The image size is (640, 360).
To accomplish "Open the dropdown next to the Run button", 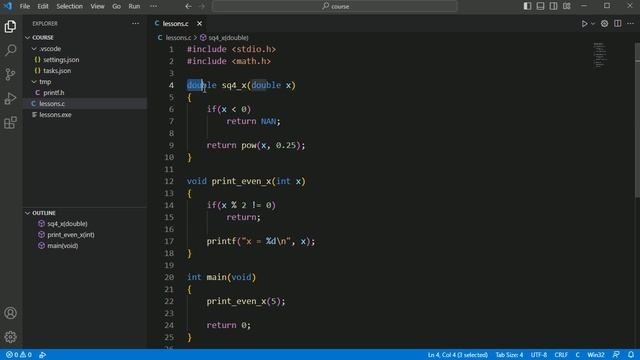I will [593, 24].
